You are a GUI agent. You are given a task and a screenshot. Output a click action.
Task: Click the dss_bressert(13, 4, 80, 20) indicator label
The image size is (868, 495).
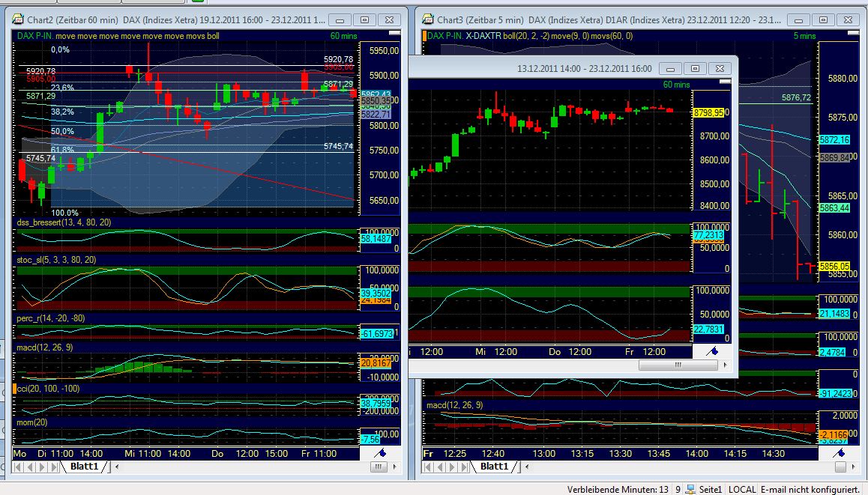[64, 222]
